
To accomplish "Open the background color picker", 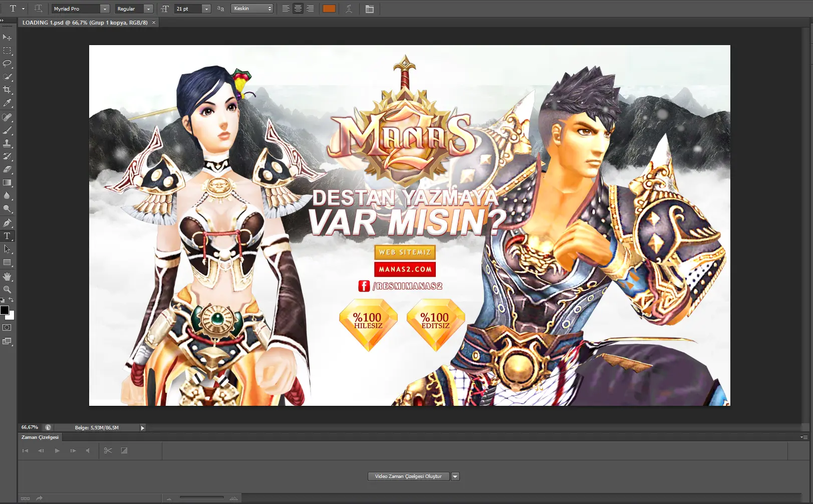I will 12,316.
